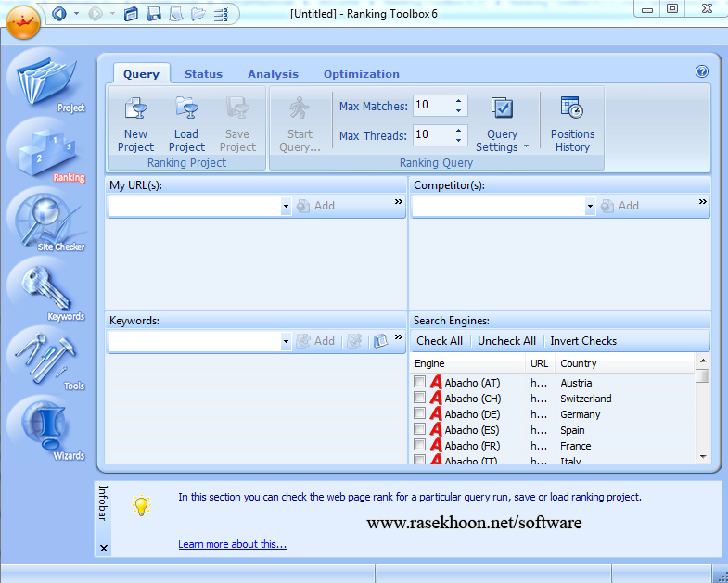Screen dimensions: 728x583
Task: Check the Abacho (ES) engine checkbox
Action: tap(420, 429)
